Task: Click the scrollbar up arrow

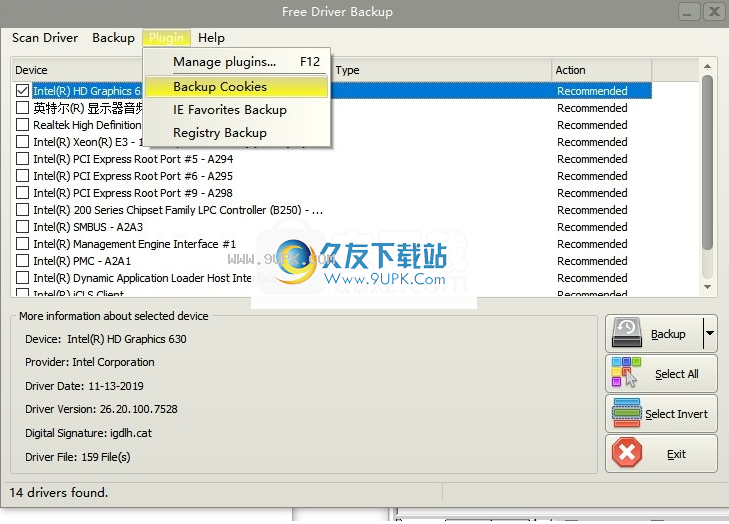Action: point(707,66)
